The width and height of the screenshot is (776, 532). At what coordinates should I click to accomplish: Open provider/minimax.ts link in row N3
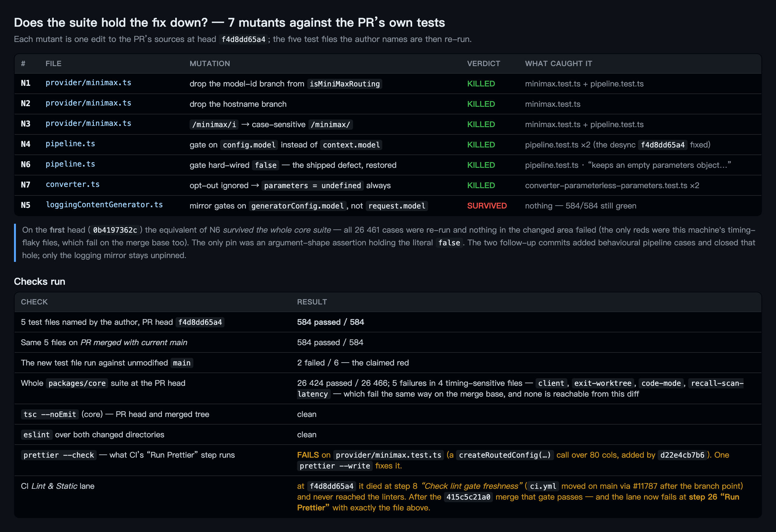click(x=88, y=124)
